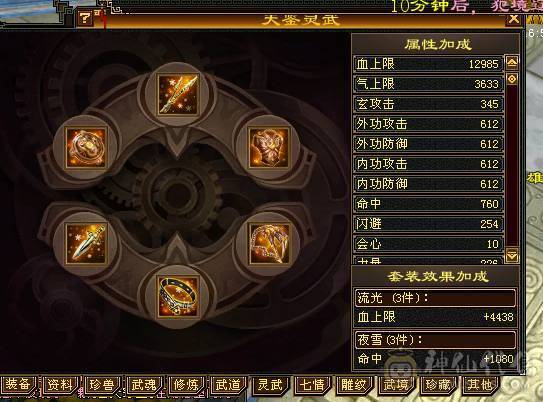
Task: Go to the 七情 tab
Action: [312, 385]
